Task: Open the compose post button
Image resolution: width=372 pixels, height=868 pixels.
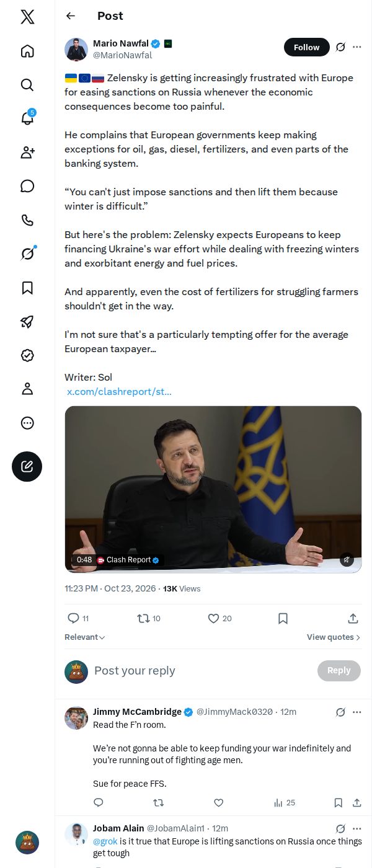Action: point(27,467)
